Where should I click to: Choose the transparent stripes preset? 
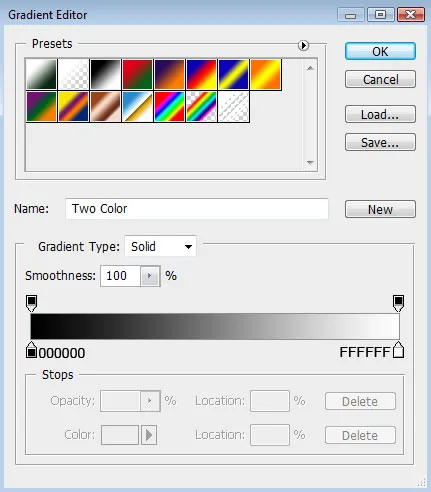click(x=233, y=107)
